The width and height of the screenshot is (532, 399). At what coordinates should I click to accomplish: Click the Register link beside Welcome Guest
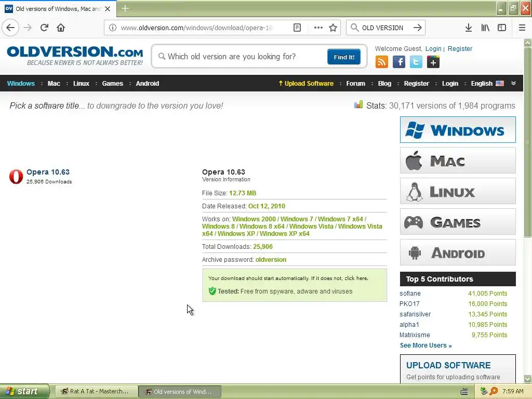pos(460,48)
